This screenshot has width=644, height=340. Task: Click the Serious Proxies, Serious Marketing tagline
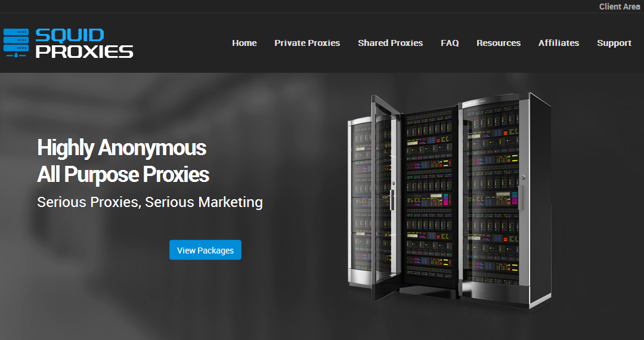pyautogui.click(x=150, y=202)
